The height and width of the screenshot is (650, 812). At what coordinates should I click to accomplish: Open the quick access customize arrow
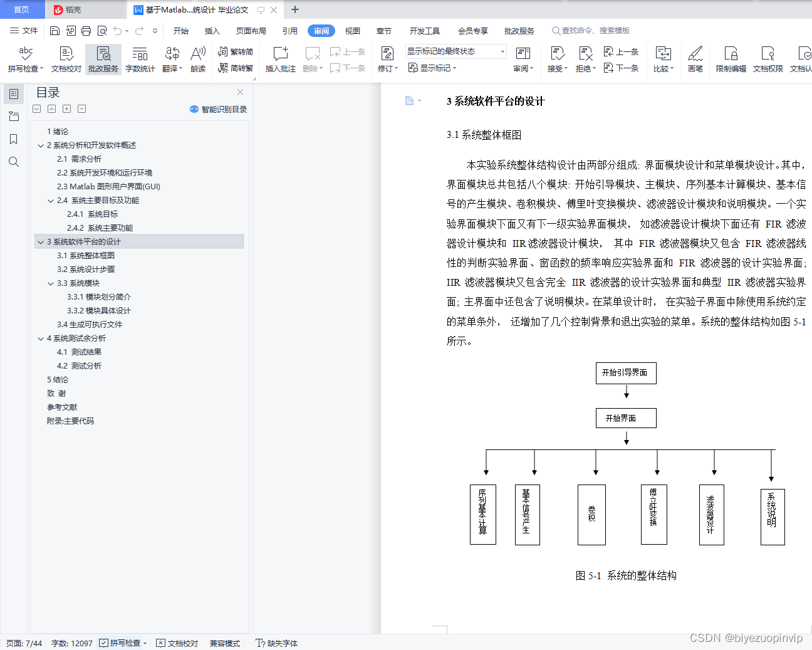click(155, 31)
